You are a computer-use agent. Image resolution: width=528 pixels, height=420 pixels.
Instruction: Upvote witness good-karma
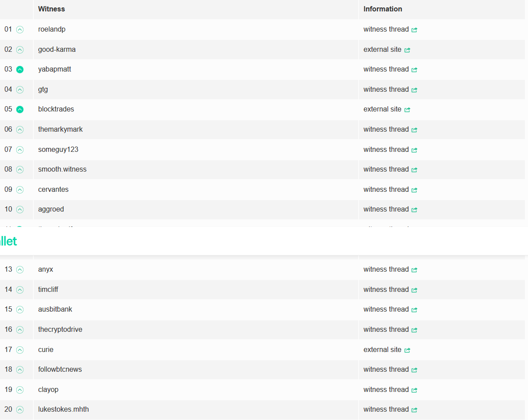tap(20, 50)
